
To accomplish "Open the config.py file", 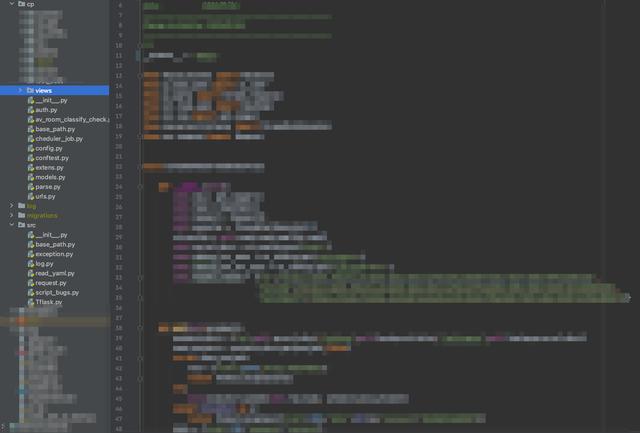I will (x=49, y=148).
